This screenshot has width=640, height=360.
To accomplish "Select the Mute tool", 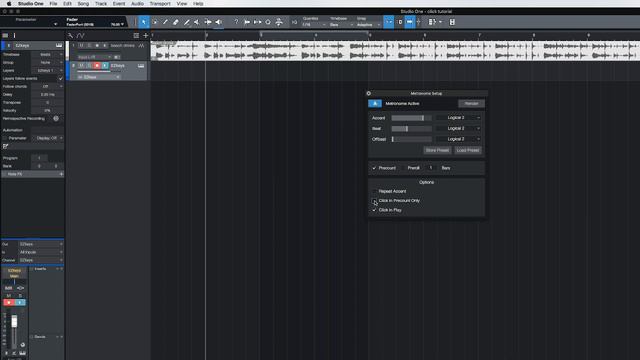I will click(197, 22).
